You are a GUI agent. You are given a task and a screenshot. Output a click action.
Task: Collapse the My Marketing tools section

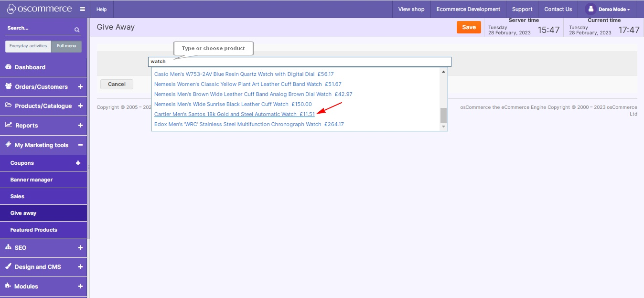(x=80, y=145)
